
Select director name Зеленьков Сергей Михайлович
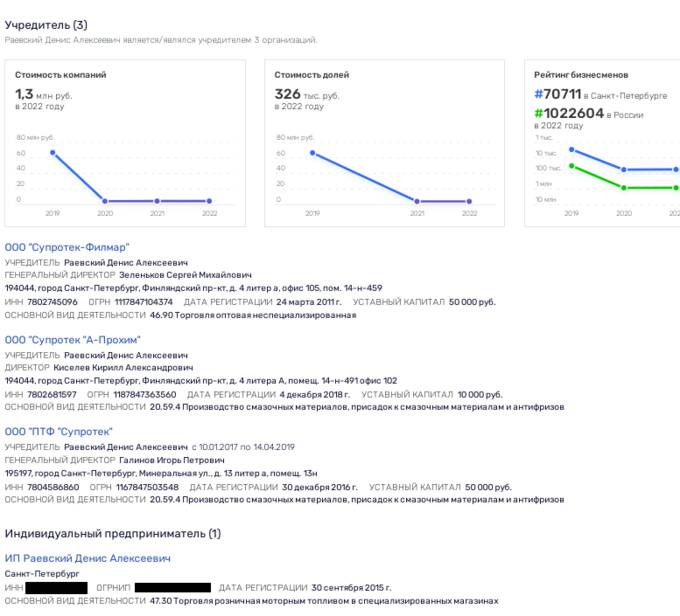tap(185, 275)
